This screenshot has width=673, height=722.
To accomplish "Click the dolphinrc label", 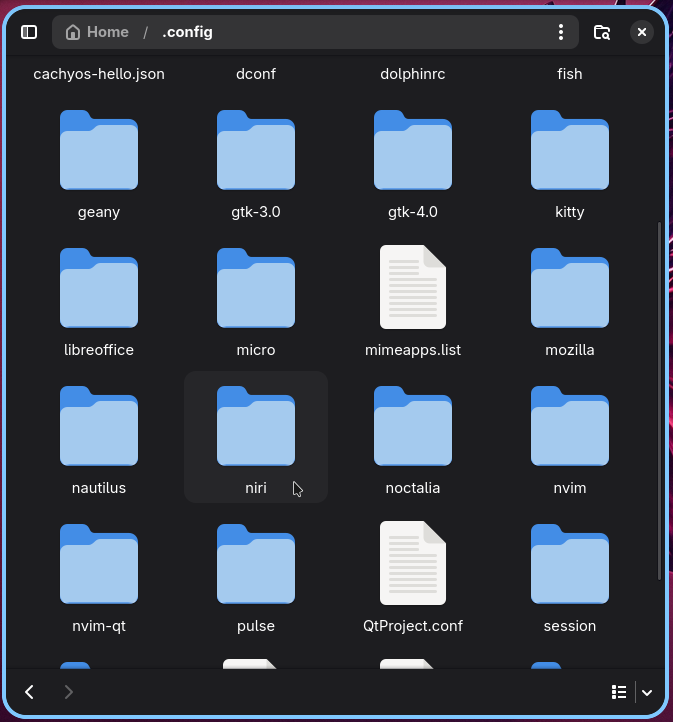I will [x=413, y=74].
